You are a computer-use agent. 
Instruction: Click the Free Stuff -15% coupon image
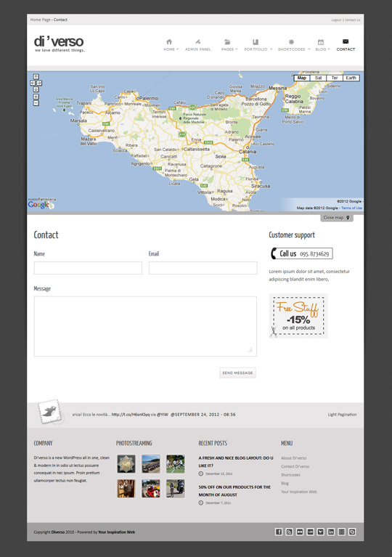coord(298,316)
